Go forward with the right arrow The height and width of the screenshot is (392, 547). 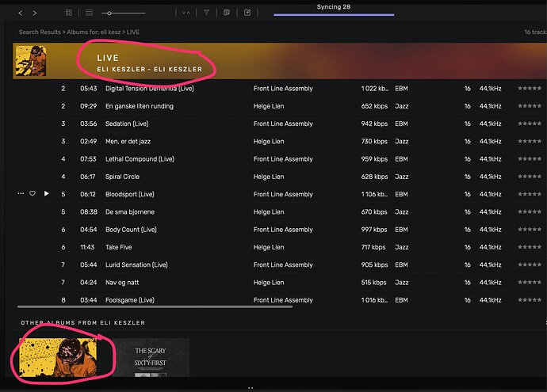coord(35,13)
